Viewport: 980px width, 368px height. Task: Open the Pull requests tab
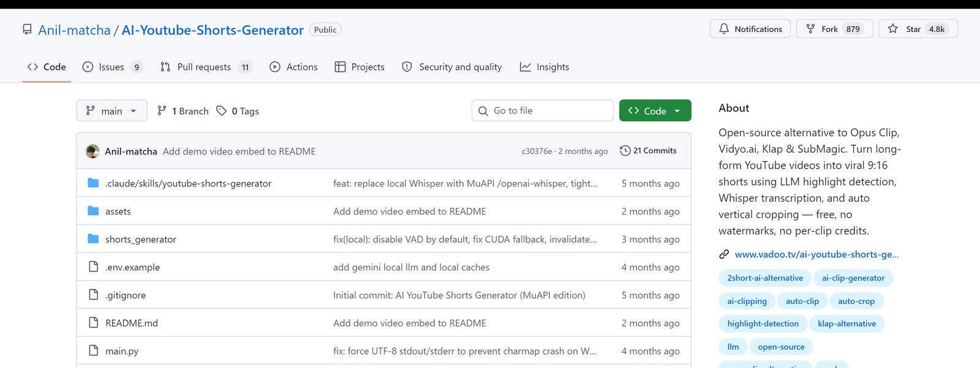coord(206,67)
